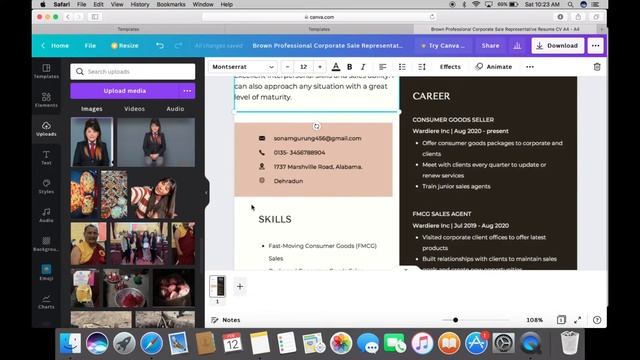
Task: Open the Elements sidebar panel
Action: [46, 100]
